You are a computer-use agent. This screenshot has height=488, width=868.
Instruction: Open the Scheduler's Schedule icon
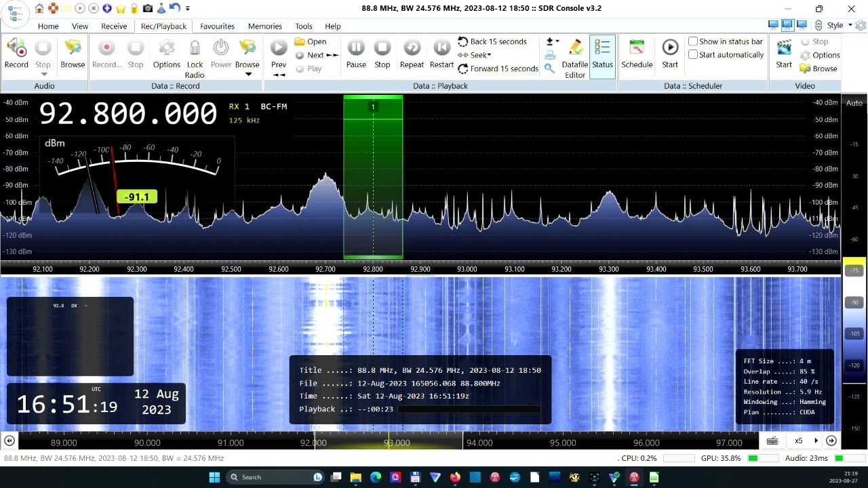pos(637,54)
